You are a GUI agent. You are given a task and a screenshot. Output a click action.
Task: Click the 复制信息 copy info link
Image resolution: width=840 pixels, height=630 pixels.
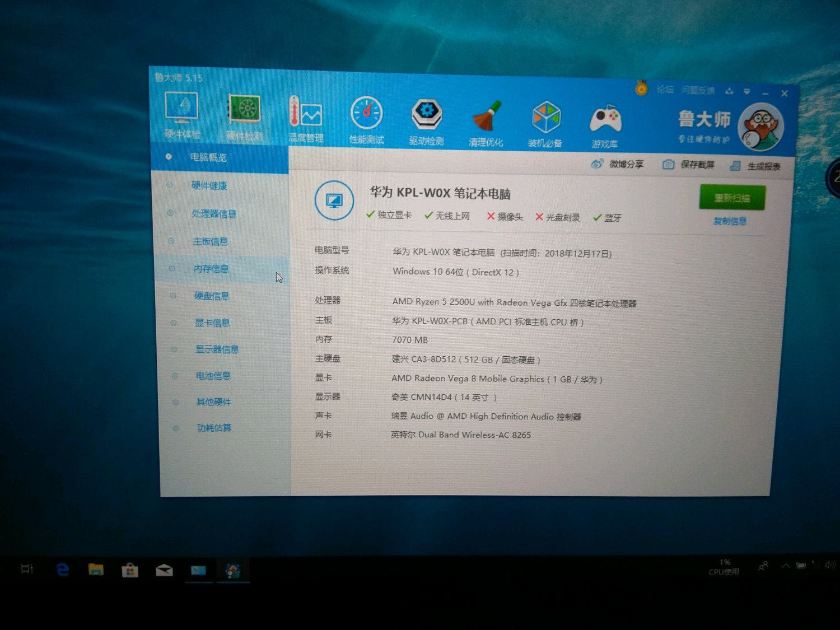(x=730, y=221)
